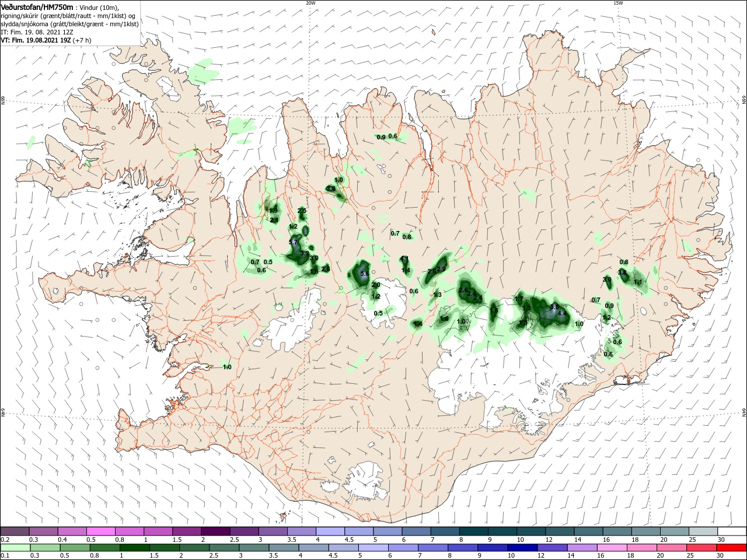Click the 20W longitude label
This screenshot has width=747, height=560.
pyautogui.click(x=310, y=2)
